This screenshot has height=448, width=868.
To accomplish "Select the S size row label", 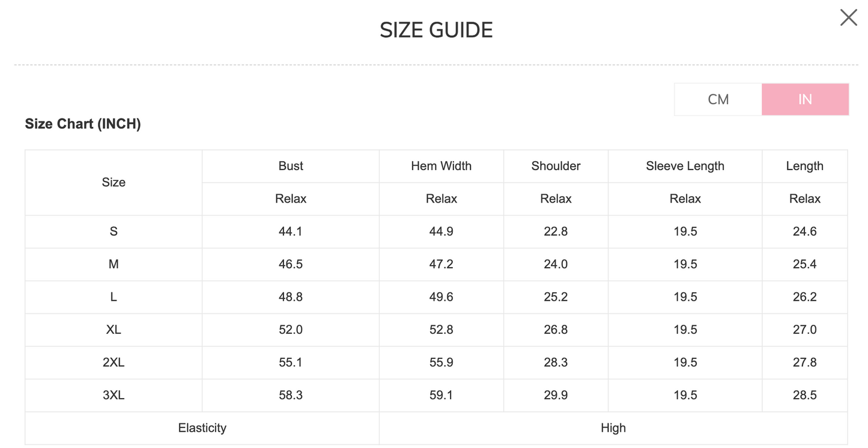I will 114,232.
